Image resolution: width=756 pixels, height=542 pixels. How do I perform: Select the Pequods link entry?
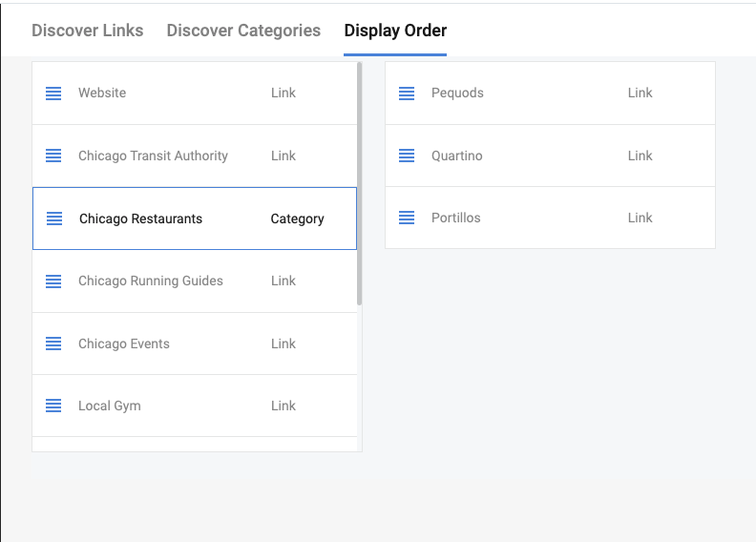(x=457, y=94)
